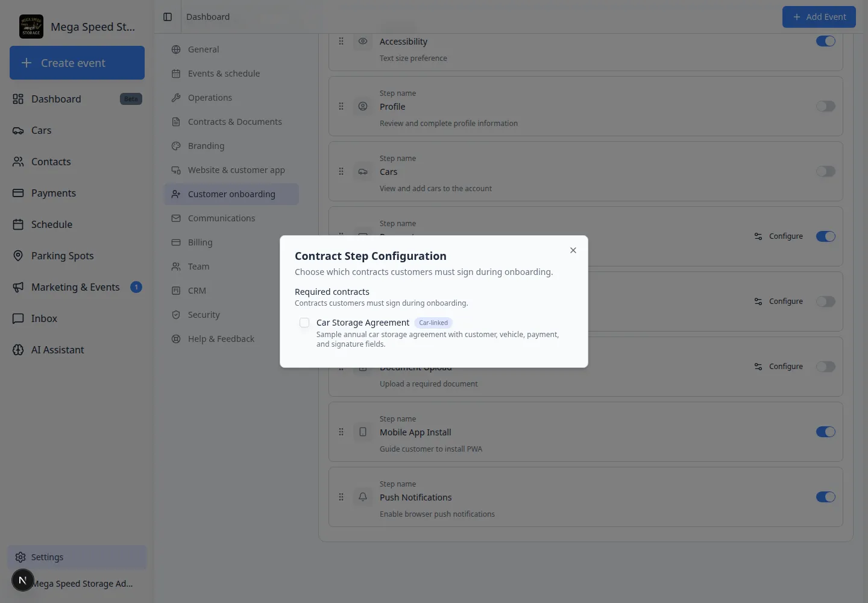
Task: Click the Accessibility eye icon
Action: tap(363, 41)
